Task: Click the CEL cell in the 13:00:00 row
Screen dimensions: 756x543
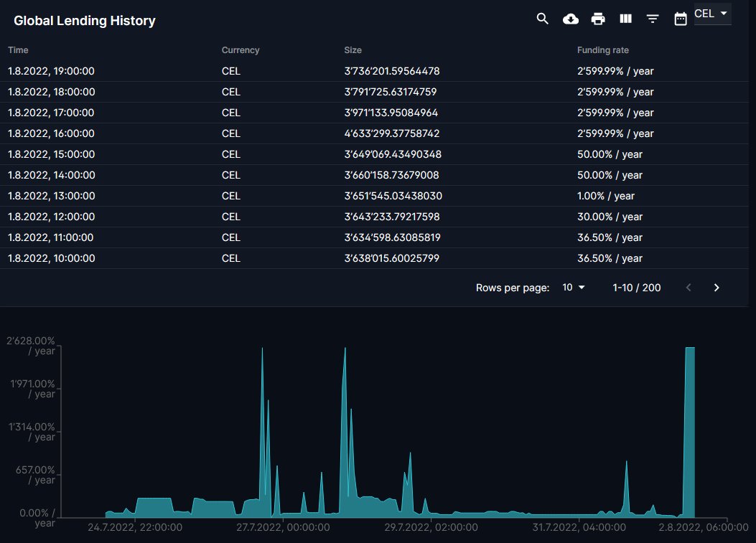Action: point(231,196)
